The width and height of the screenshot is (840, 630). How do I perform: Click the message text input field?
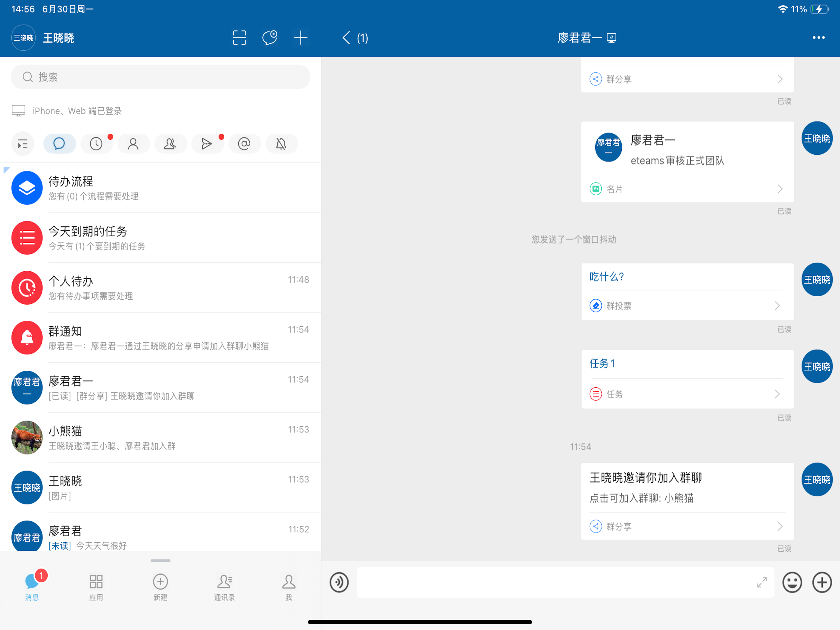pos(565,582)
